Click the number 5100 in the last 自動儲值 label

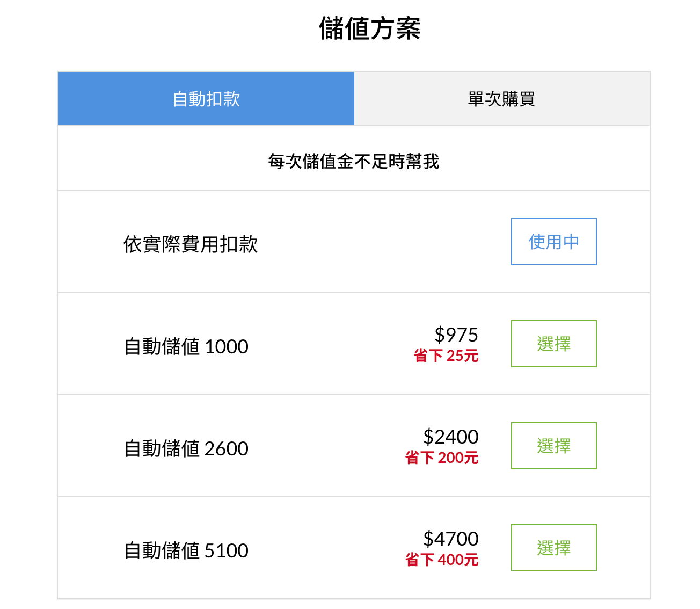coord(227,551)
